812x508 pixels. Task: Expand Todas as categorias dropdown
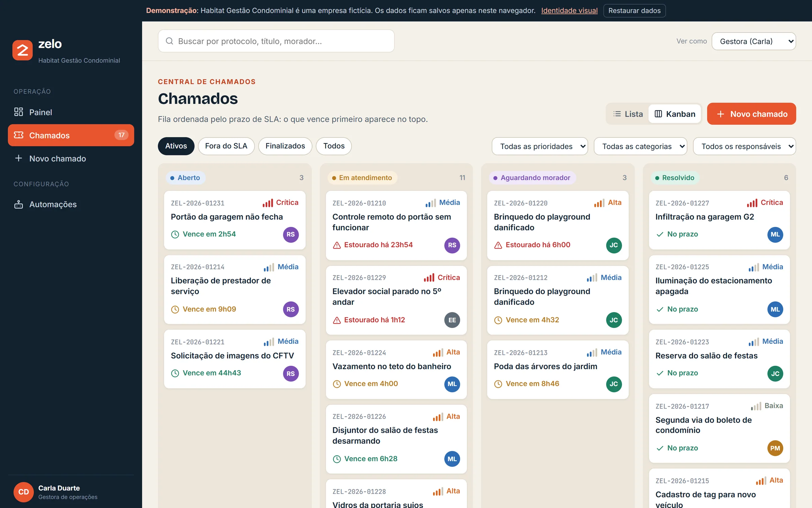pos(640,146)
